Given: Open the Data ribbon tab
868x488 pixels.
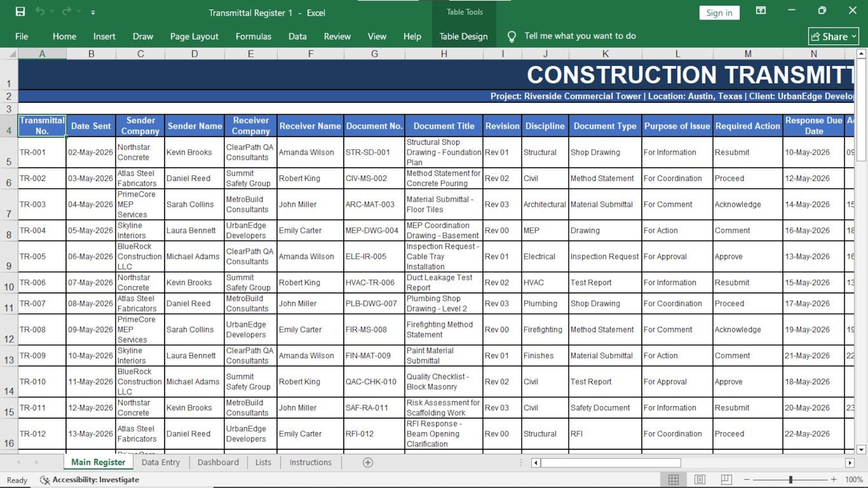Looking at the screenshot, I should 297,36.
